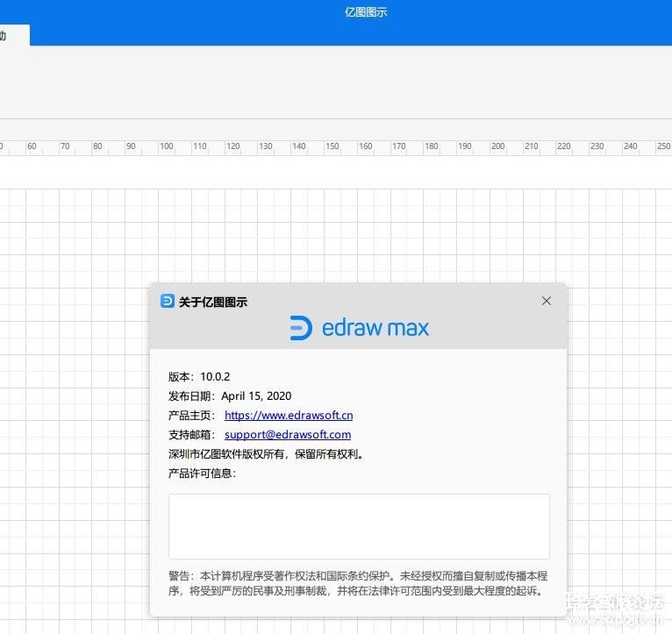Click the support@edrawsoft.com email link
672x634 pixels.
[287, 434]
